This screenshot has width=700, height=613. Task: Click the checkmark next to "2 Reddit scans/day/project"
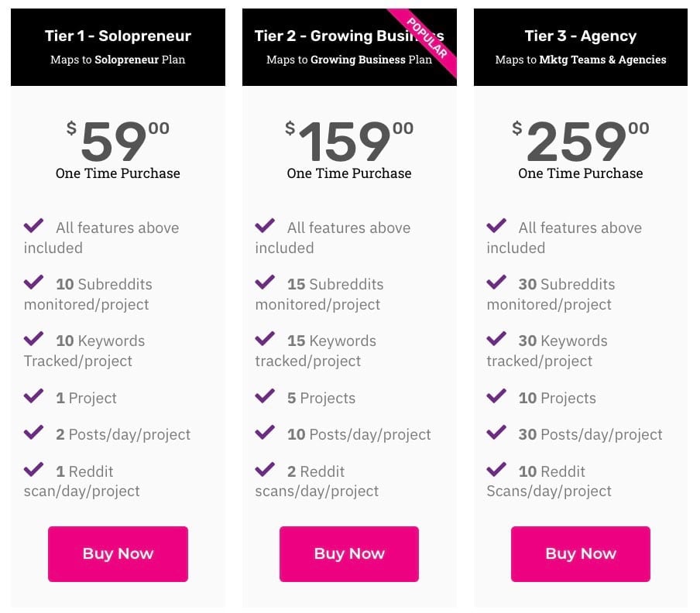(265, 468)
